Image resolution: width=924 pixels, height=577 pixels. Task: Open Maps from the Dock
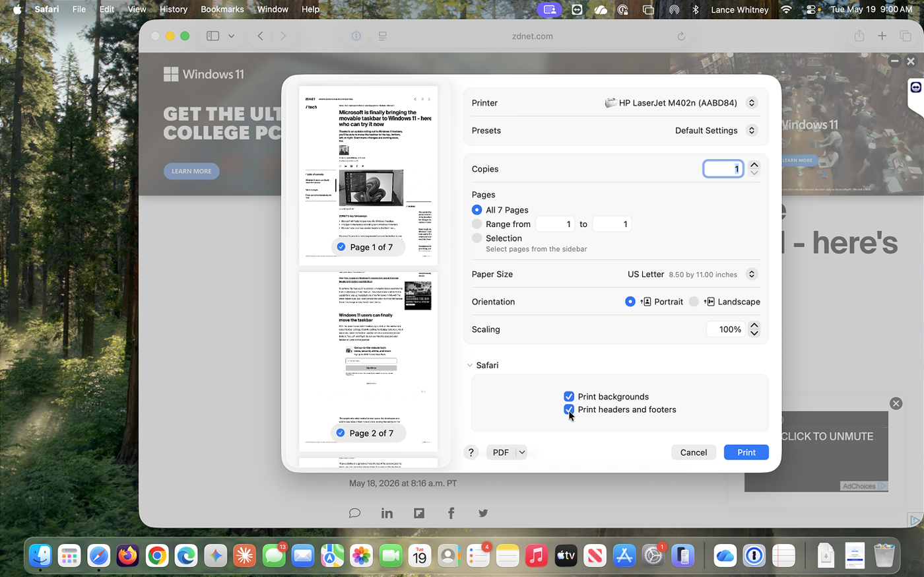[332, 556]
